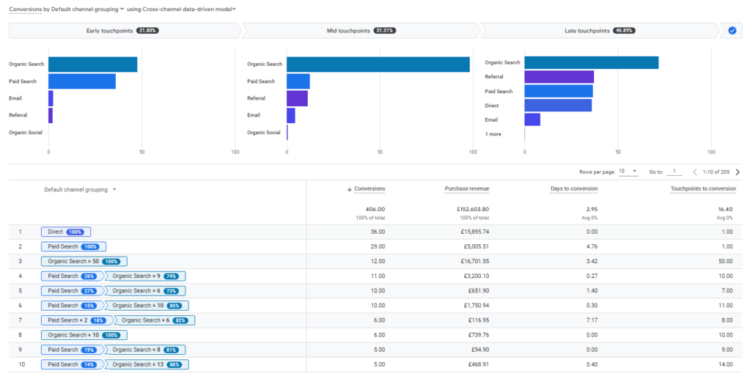Click the Organic Search bar in Mid touchpoints chart
The width and height of the screenshot is (750, 379).
pos(378,65)
